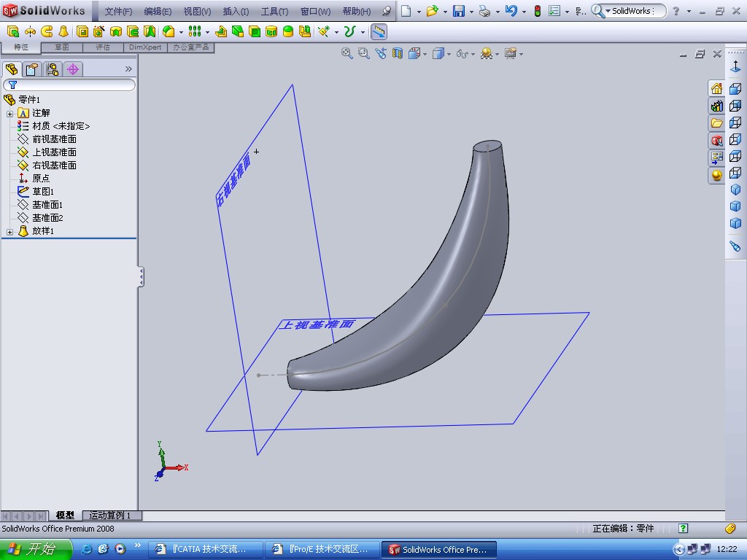Open the 编辑(E) menu
The image size is (747, 560).
tap(158, 12)
